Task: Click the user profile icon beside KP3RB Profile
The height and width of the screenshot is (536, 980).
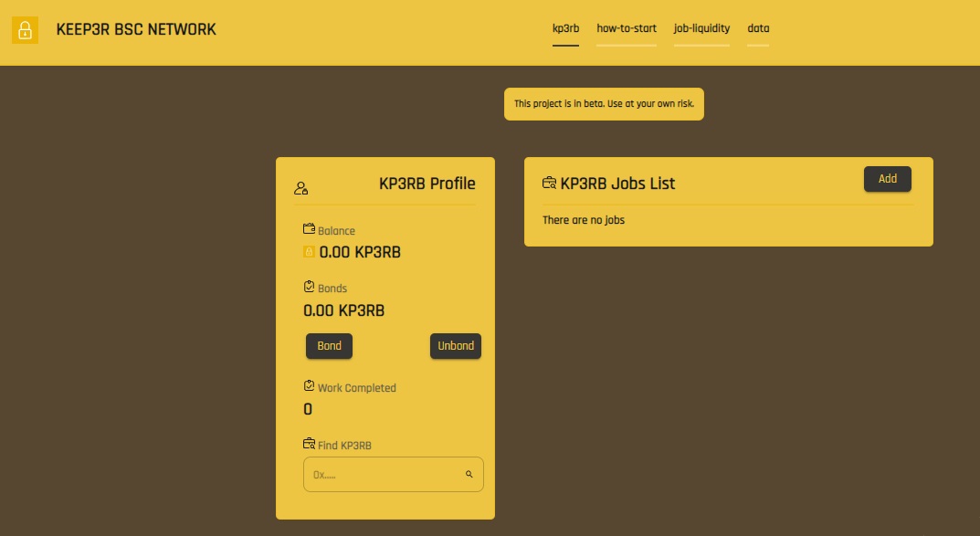Action: 300,188
